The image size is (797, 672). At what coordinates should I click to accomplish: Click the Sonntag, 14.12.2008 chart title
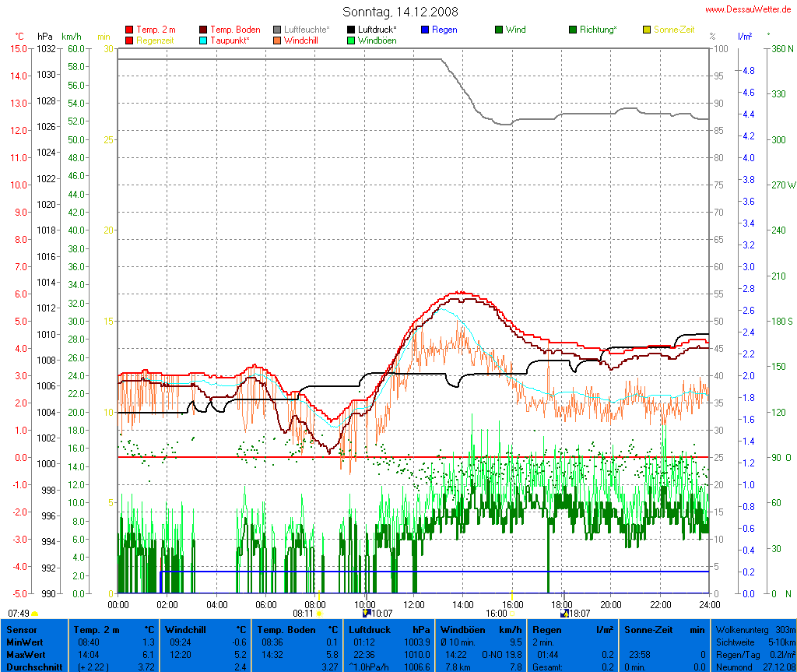pos(400,12)
